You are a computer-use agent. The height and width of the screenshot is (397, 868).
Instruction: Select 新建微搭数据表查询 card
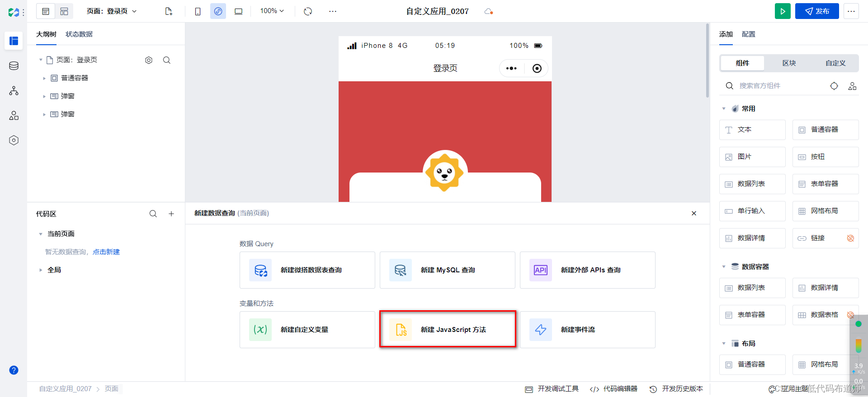click(307, 270)
